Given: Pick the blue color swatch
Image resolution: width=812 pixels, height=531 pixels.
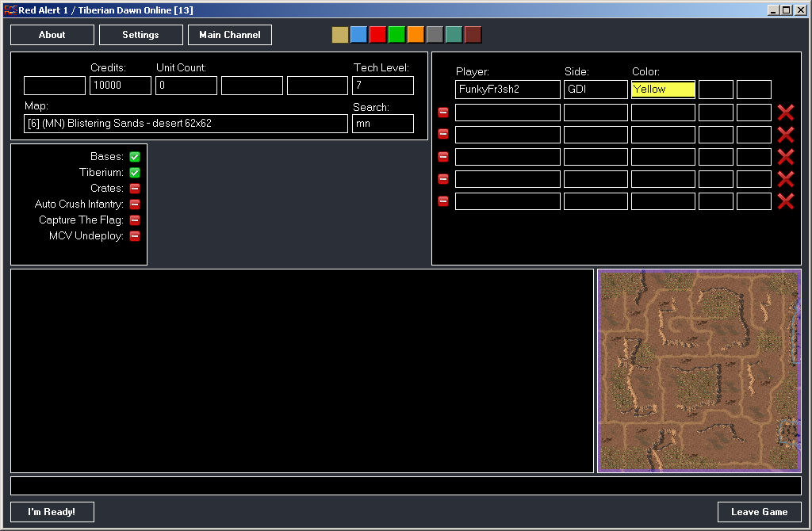Looking at the screenshot, I should [359, 35].
